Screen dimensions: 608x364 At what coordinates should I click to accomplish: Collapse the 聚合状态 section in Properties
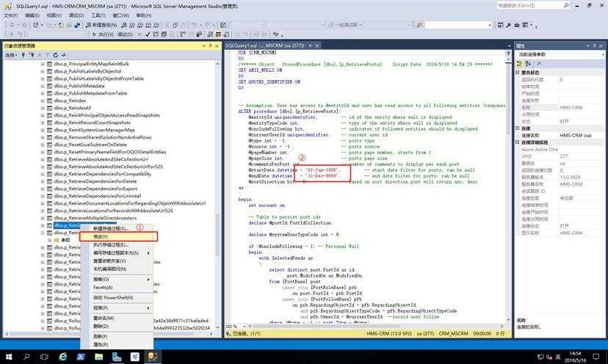pyautogui.click(x=518, y=73)
